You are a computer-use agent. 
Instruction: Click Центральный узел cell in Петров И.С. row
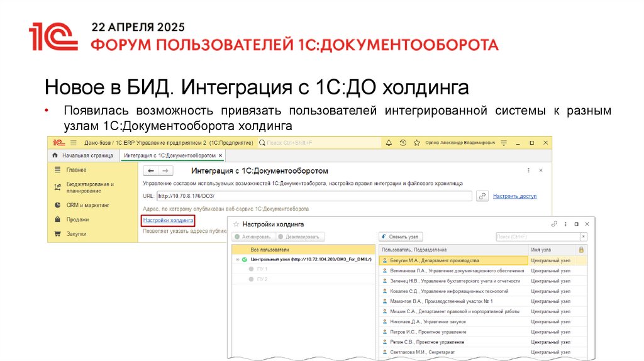[x=550, y=332]
